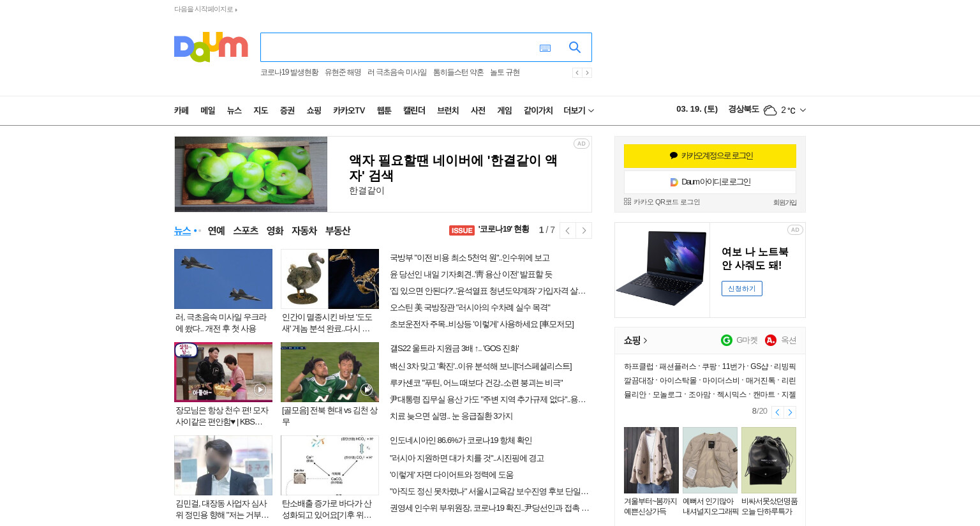Click the magnifier search icon
Image resolution: width=980 pixels, height=526 pixels.
575,47
